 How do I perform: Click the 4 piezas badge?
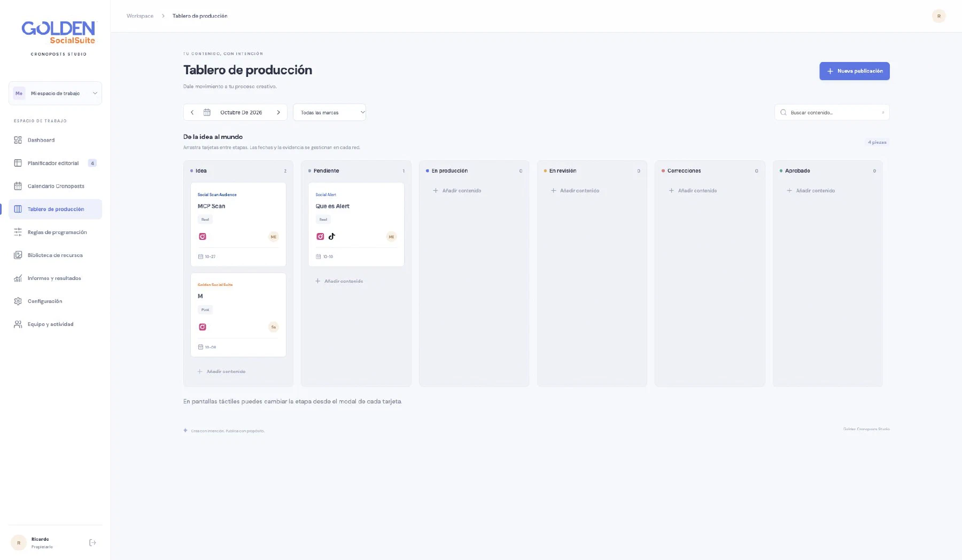(877, 142)
